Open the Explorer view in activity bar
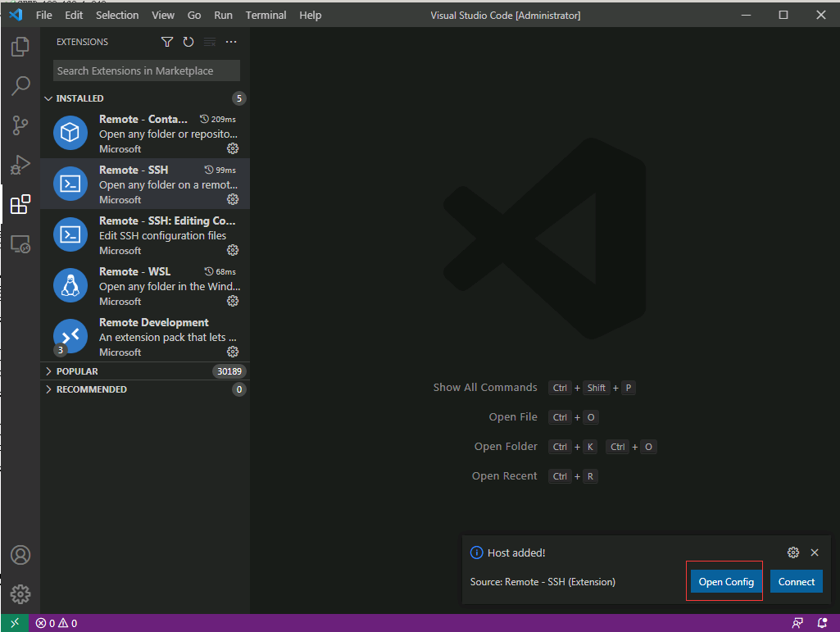The width and height of the screenshot is (840, 632). tap(20, 47)
